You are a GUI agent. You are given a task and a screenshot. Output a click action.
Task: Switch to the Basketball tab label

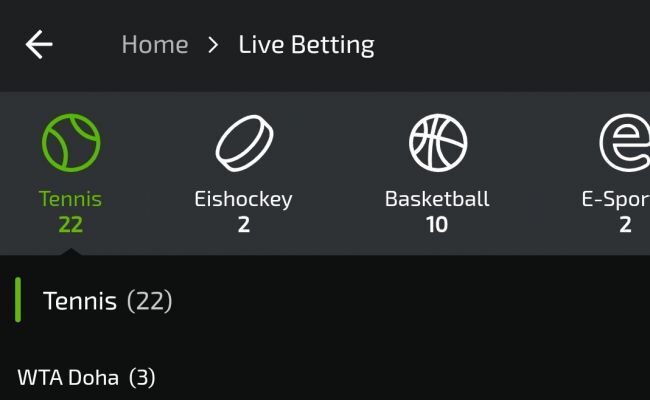437,198
